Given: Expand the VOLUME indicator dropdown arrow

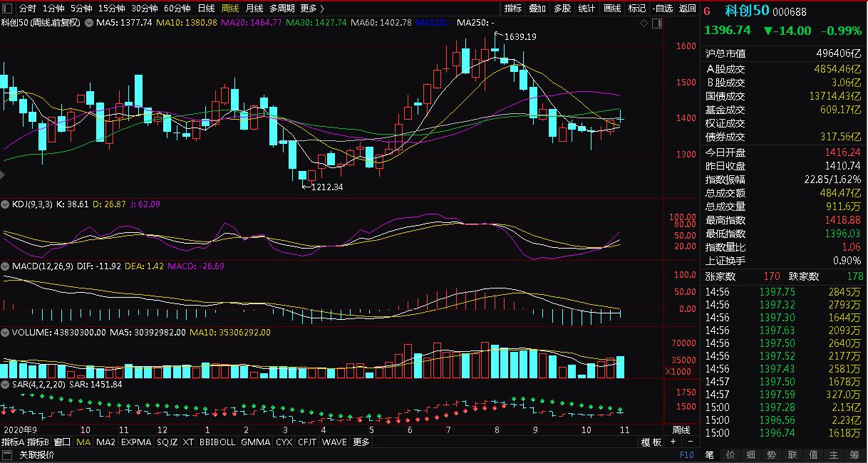Looking at the screenshot, I should [6, 332].
